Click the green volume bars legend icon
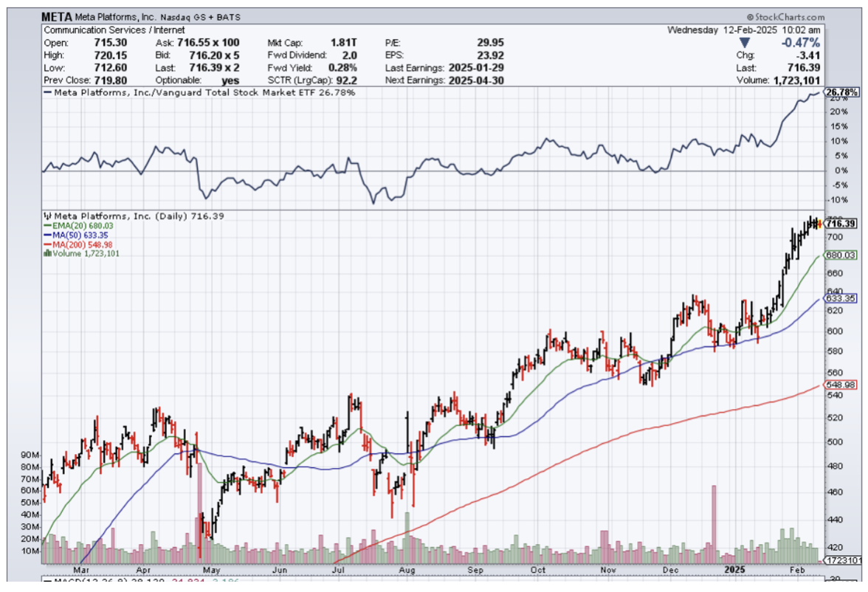The height and width of the screenshot is (592, 868). click(x=48, y=253)
